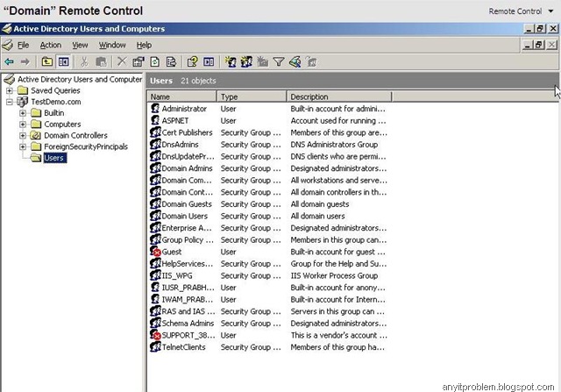Sort by the Name column header
This screenshot has height=392, width=561.
point(181,96)
